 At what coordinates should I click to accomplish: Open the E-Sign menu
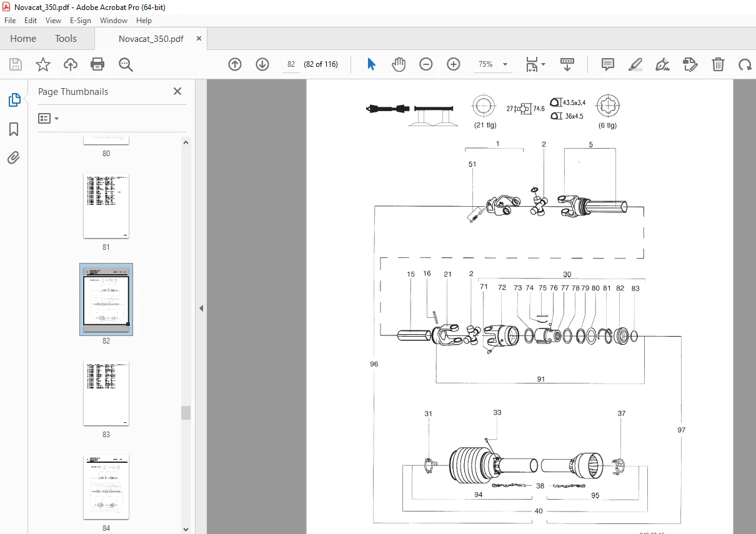click(x=81, y=21)
